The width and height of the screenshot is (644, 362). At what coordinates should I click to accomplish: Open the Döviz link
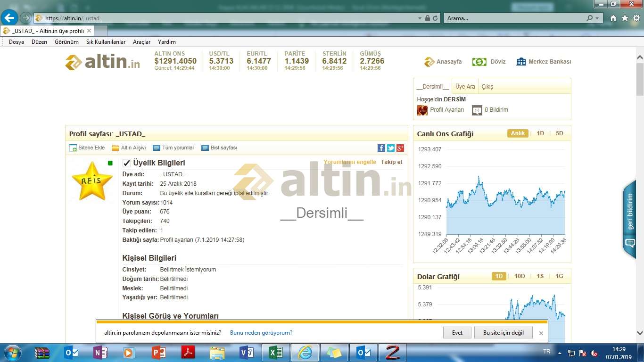tap(489, 62)
